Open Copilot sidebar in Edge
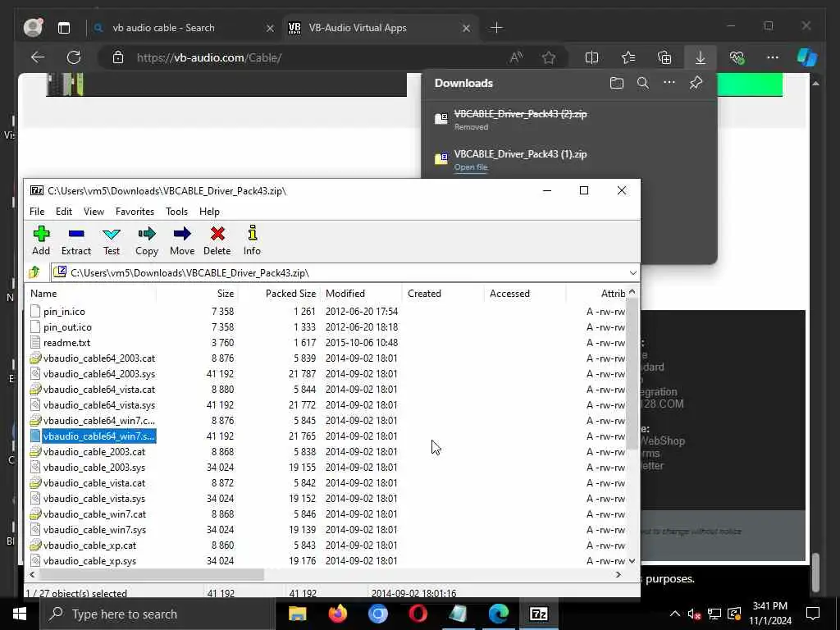Viewport: 840px width, 630px height. (x=807, y=57)
